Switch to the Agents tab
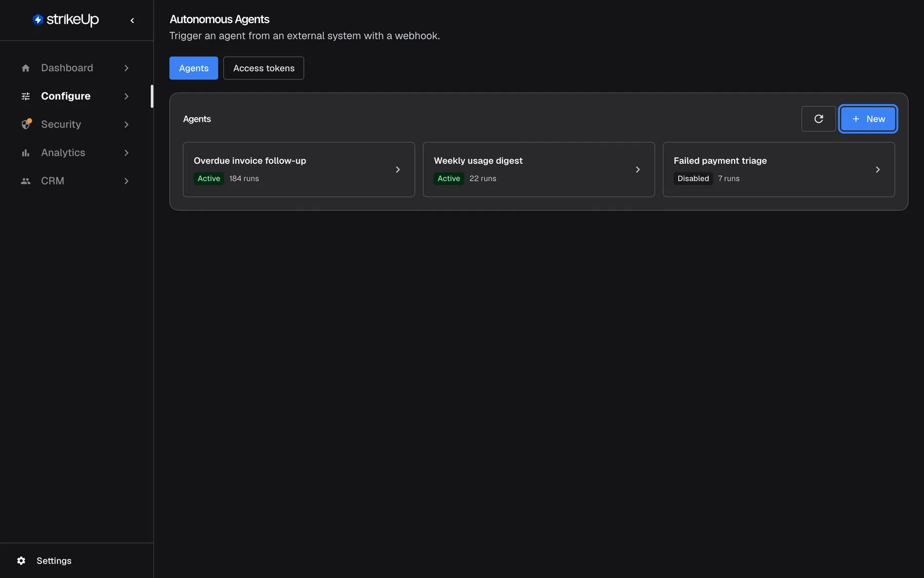 tap(194, 68)
